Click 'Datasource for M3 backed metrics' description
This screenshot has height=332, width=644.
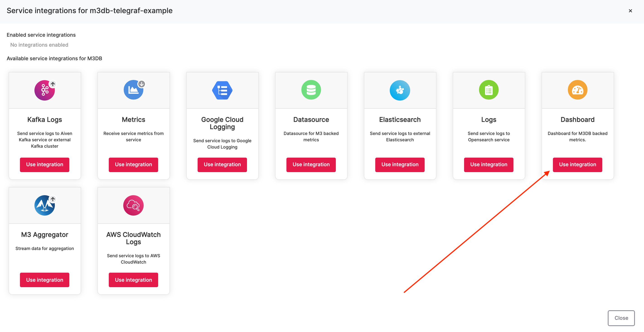(311, 137)
